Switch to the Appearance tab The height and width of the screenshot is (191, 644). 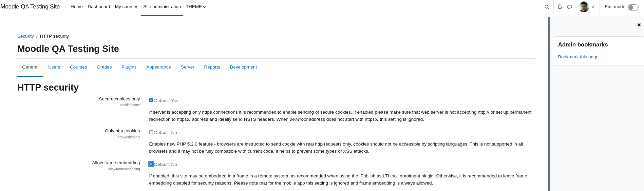(x=158, y=67)
